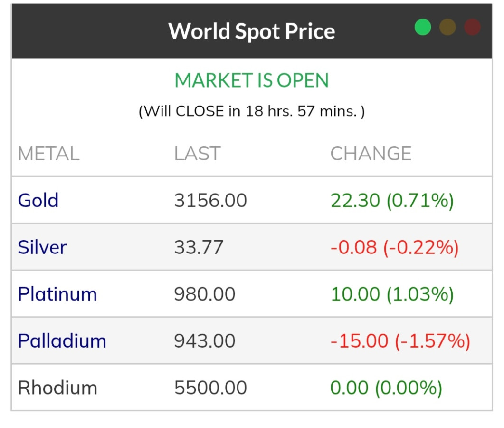The width and height of the screenshot is (504, 428).
Task: Click Palladium change value -15.00 (-1.57%)
Action: click(400, 341)
